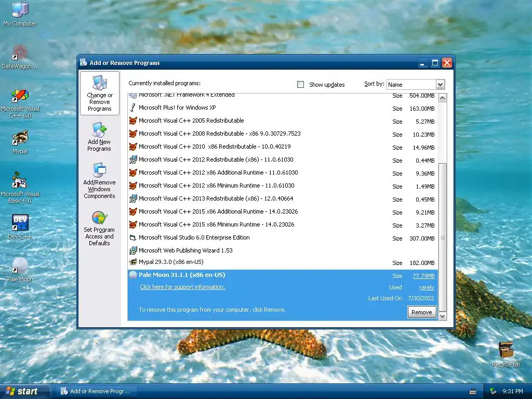The height and width of the screenshot is (399, 532).
Task: Click the 77.79MB size link
Action: point(423,276)
